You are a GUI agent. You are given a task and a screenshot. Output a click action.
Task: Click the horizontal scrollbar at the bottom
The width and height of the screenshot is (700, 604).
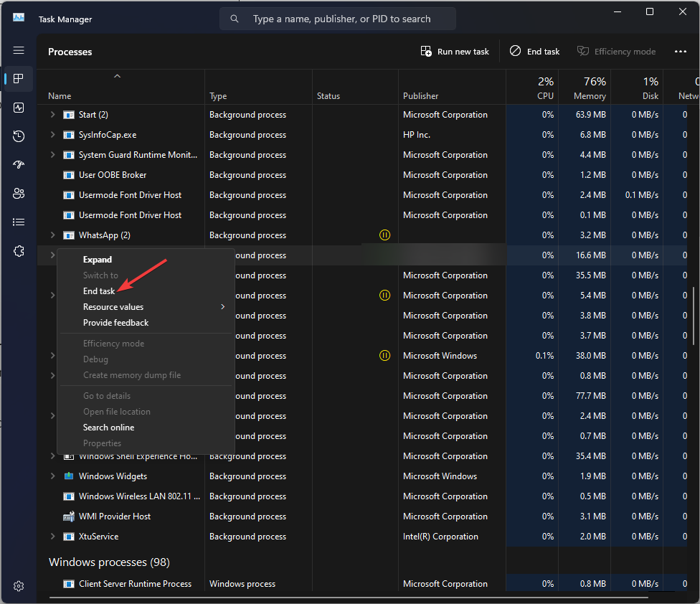[349, 598]
